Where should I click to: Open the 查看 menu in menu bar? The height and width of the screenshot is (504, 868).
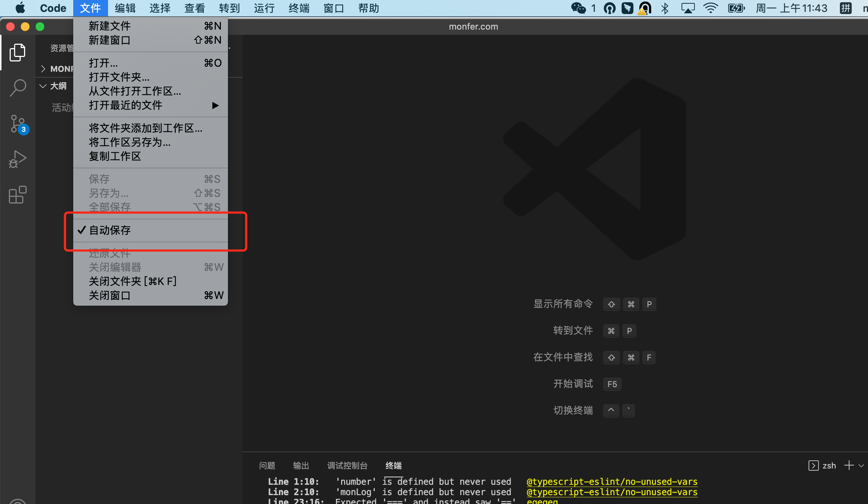pyautogui.click(x=195, y=8)
